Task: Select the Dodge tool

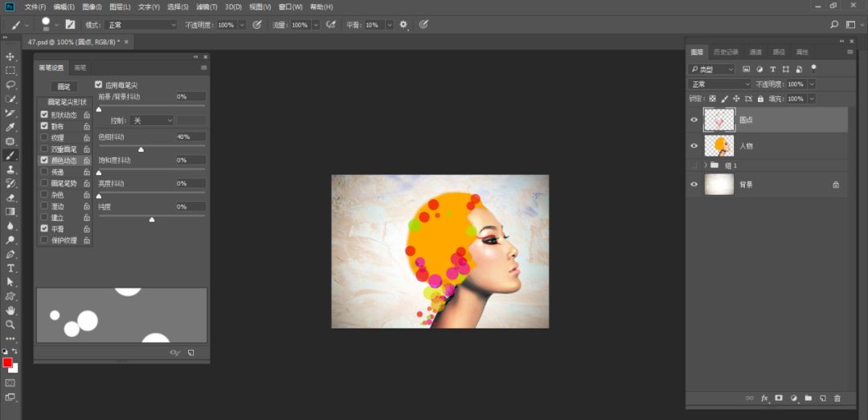Action: point(10,240)
